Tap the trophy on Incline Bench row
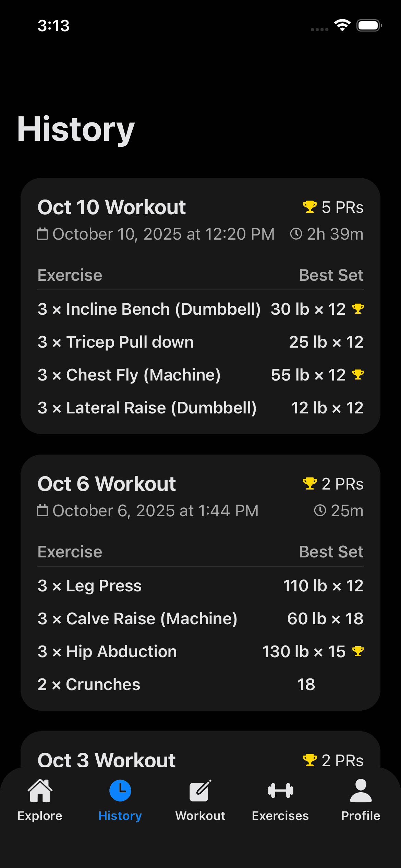Viewport: 401px width, 868px height. tap(358, 309)
